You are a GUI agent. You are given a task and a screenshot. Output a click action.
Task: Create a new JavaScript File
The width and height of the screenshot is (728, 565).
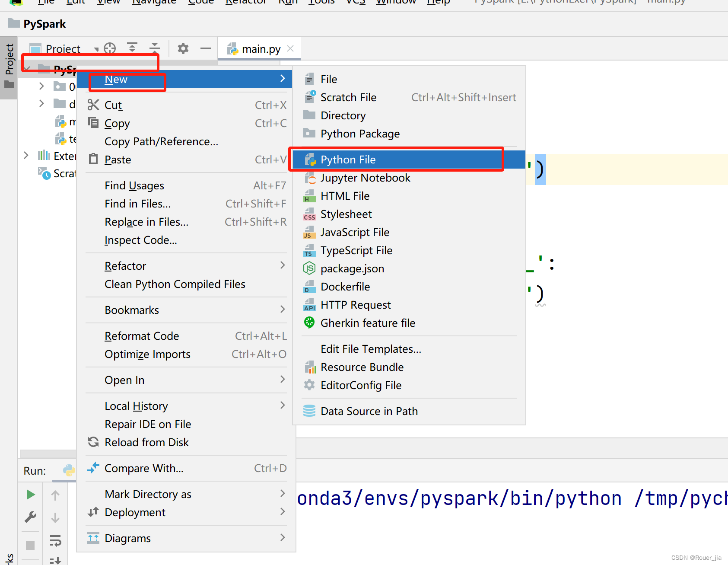[409, 232]
